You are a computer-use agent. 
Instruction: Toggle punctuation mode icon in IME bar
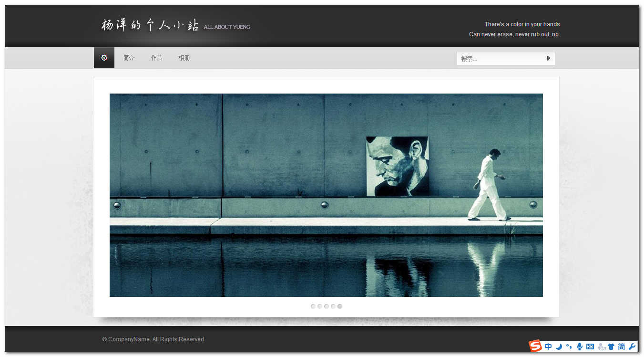pyautogui.click(x=569, y=346)
